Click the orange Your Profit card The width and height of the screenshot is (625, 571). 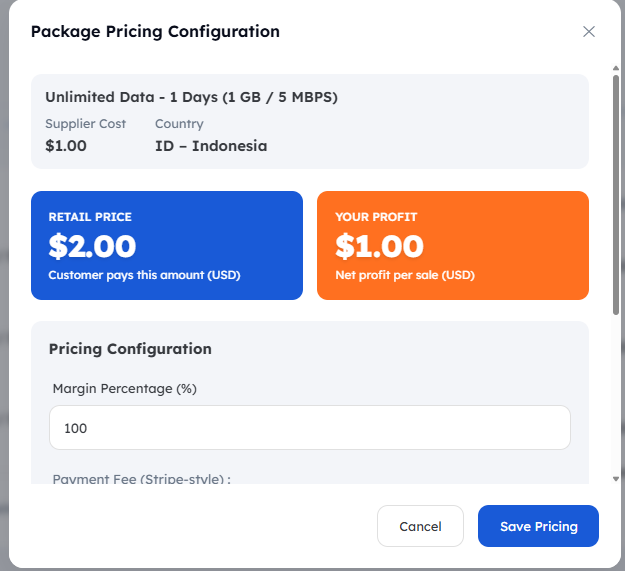452,245
